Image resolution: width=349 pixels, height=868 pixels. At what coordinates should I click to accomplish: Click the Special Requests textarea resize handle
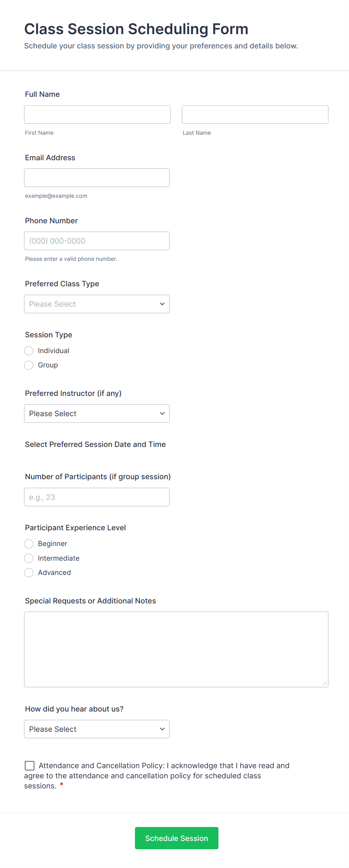click(x=325, y=683)
